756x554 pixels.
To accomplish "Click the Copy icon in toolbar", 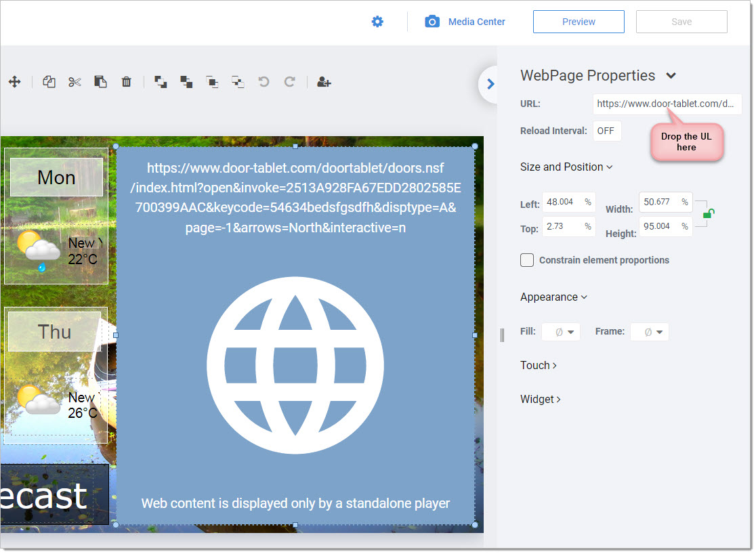I will [49, 82].
